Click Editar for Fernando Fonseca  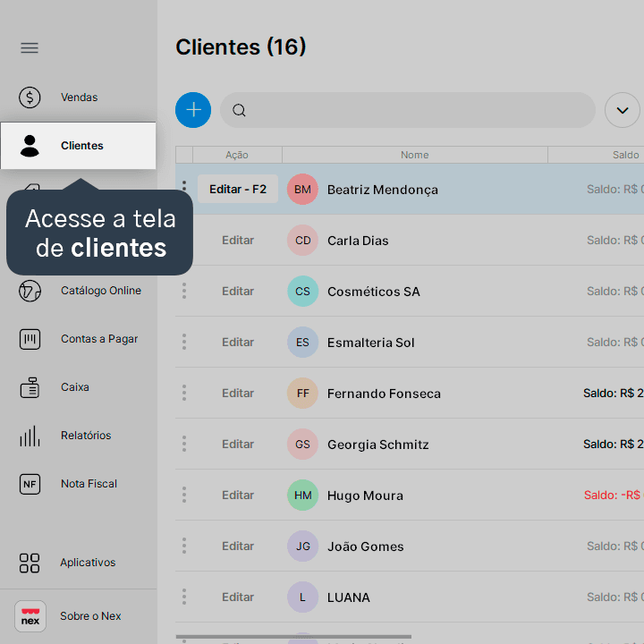[x=238, y=393]
